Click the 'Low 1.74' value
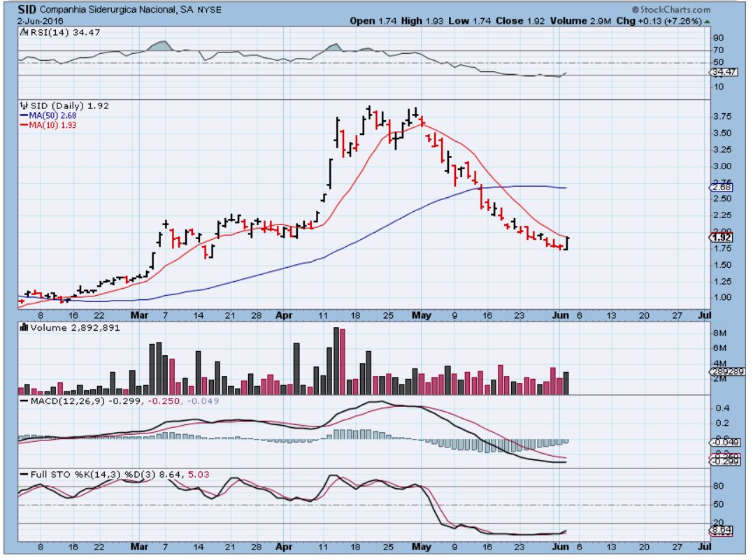The height and width of the screenshot is (560, 753). click(x=470, y=21)
